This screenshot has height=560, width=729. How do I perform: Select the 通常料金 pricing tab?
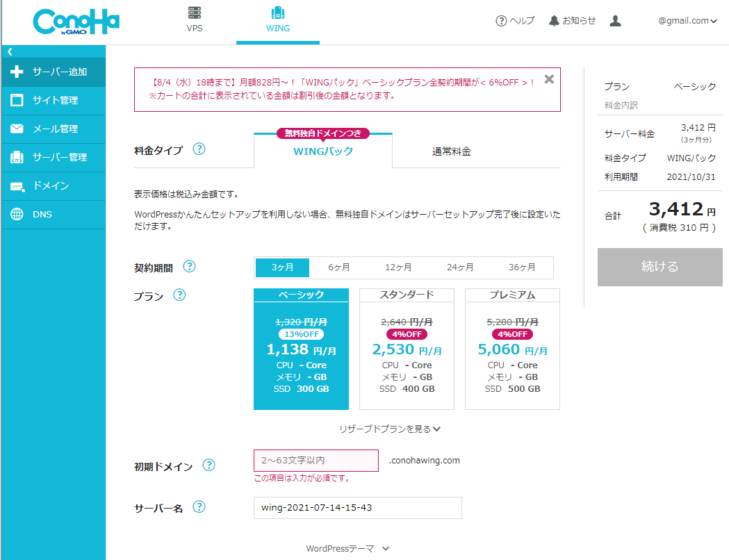coord(451,151)
